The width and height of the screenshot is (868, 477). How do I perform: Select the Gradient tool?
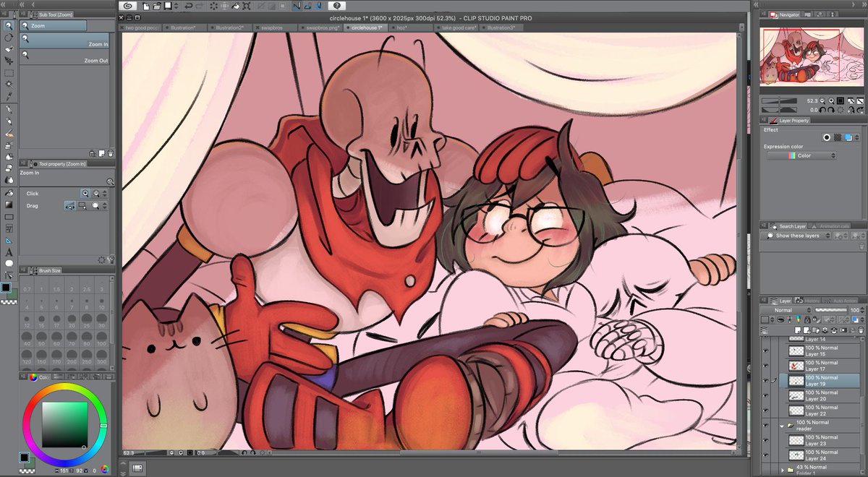[x=9, y=205]
